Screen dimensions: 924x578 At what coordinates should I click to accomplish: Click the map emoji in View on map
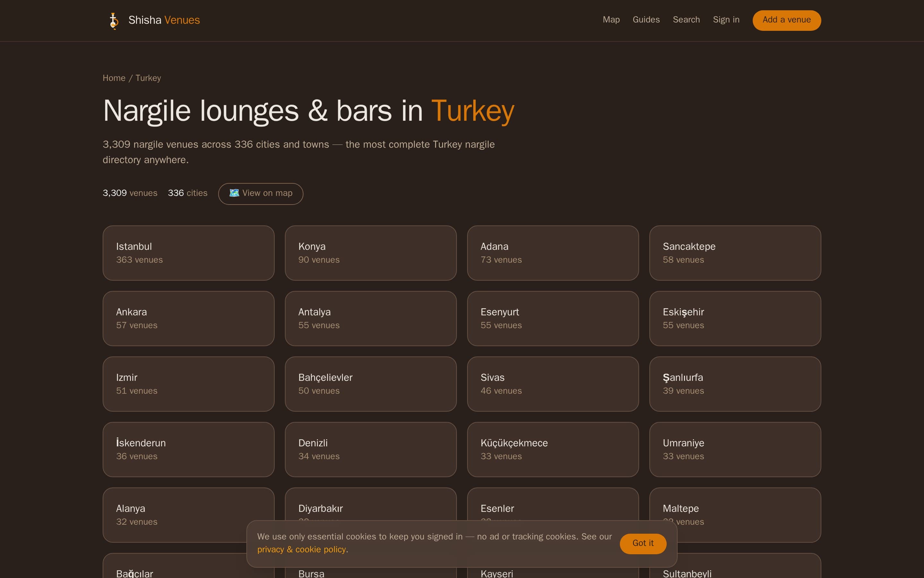234,193
